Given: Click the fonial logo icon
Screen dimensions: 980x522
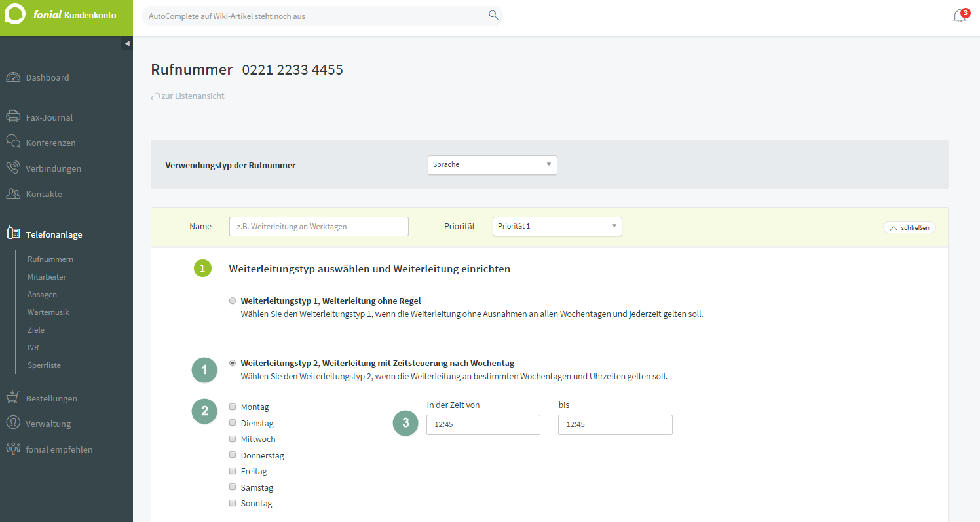Looking at the screenshot, I should [x=14, y=14].
